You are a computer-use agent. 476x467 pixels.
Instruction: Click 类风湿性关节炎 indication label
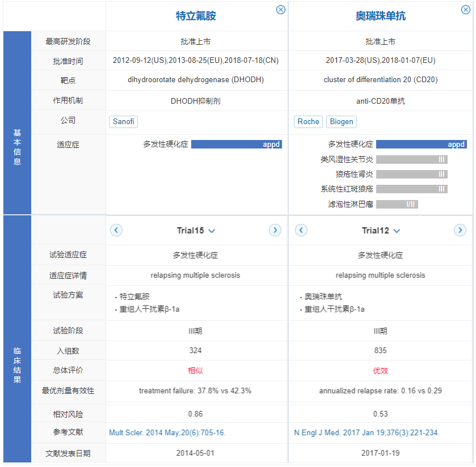tap(347, 159)
